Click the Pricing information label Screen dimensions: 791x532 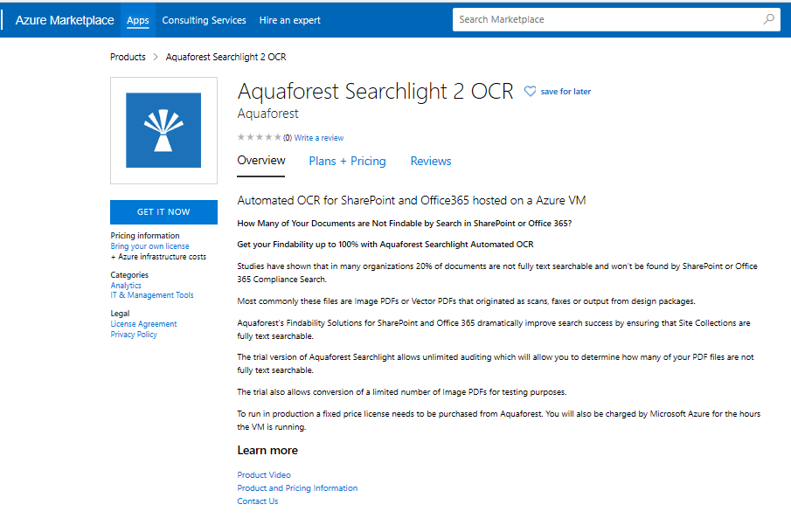[x=145, y=236]
